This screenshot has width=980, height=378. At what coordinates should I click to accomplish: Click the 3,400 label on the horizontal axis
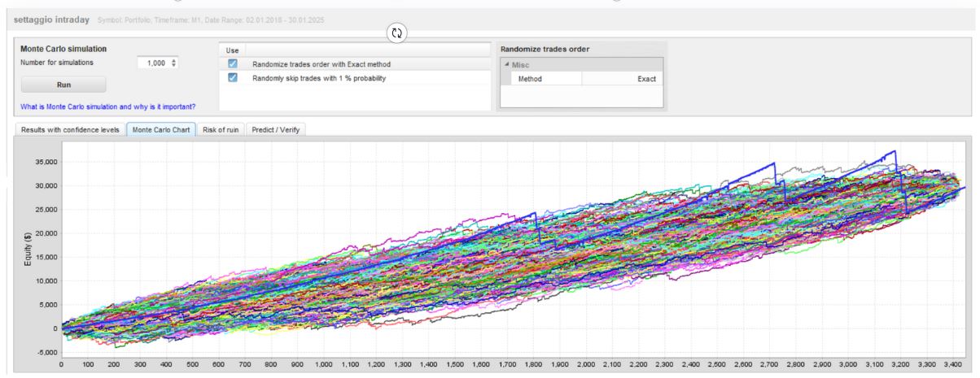tap(954, 366)
